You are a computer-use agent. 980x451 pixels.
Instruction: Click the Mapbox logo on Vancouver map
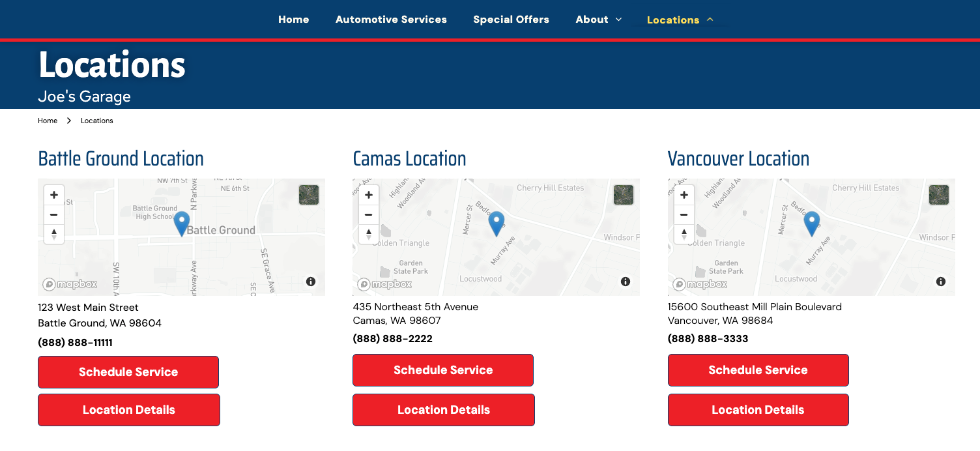[x=700, y=284]
